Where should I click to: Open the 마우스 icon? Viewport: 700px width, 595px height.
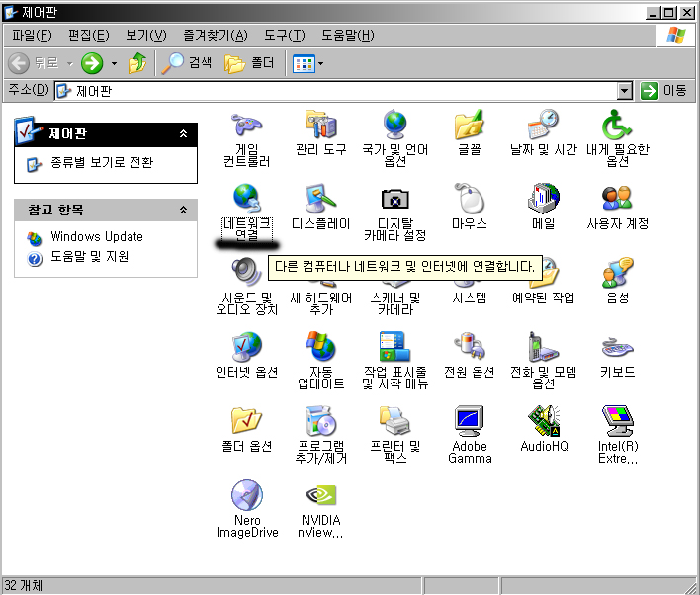470,199
